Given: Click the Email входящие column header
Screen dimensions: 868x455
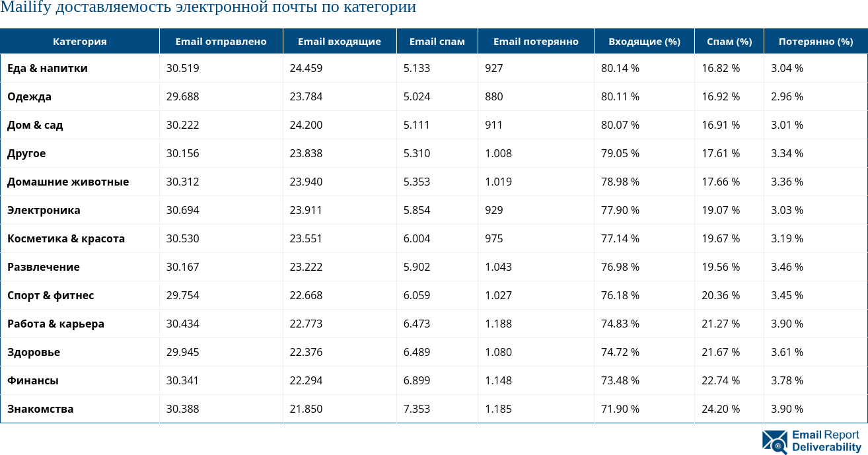Looking at the screenshot, I should point(340,42).
